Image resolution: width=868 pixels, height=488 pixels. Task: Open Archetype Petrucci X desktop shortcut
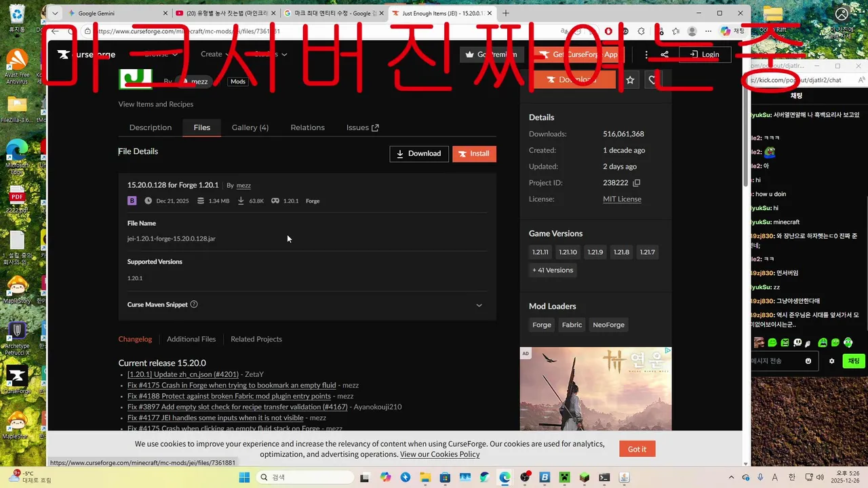tap(17, 339)
